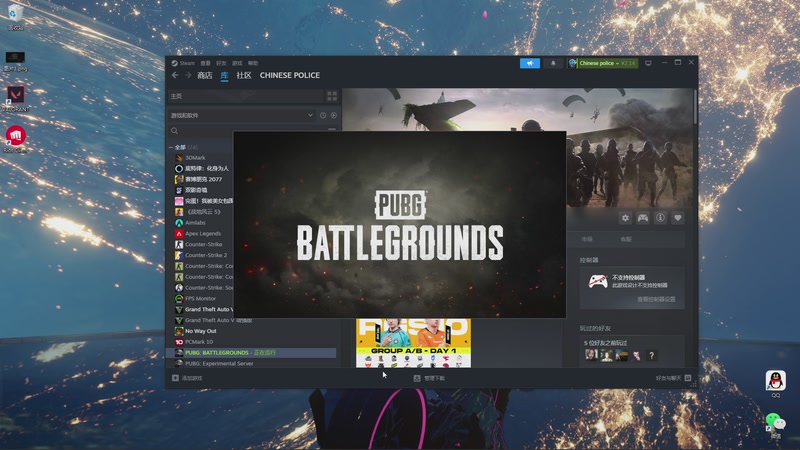Go forward with the right arrow
The image size is (800, 450).
[x=188, y=76]
